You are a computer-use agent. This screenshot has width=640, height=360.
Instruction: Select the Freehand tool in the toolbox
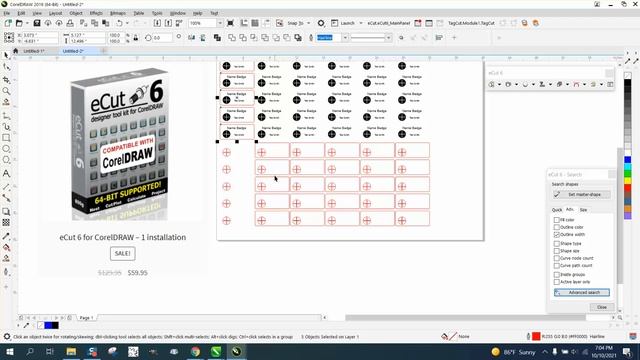(6, 116)
